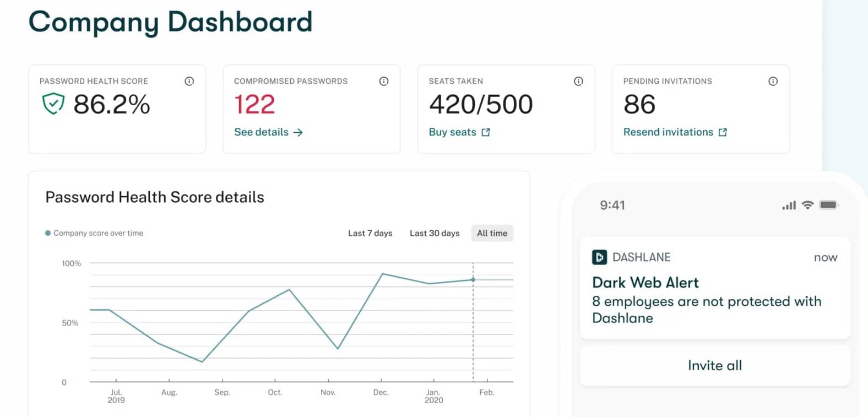Click external link icon beside Buy seats
The image size is (868, 417).
pos(486,132)
